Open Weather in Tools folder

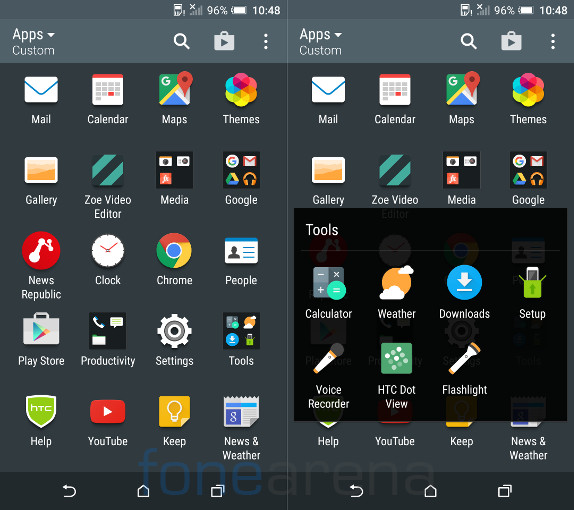pos(396,283)
